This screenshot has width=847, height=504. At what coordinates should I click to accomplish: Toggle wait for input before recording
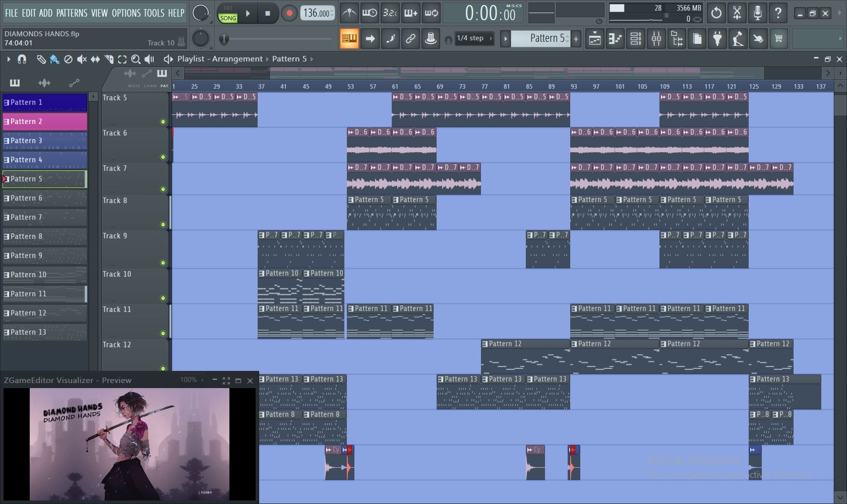click(x=370, y=13)
